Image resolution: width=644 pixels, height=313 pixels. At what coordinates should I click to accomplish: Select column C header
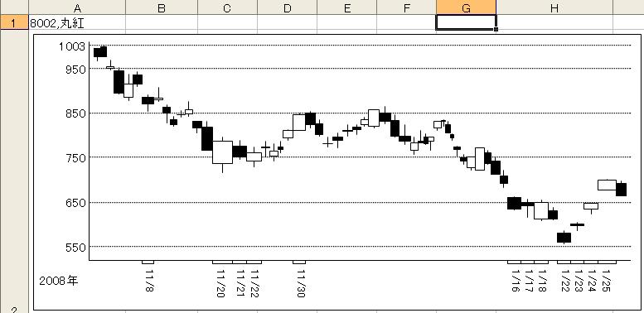click(x=228, y=7)
